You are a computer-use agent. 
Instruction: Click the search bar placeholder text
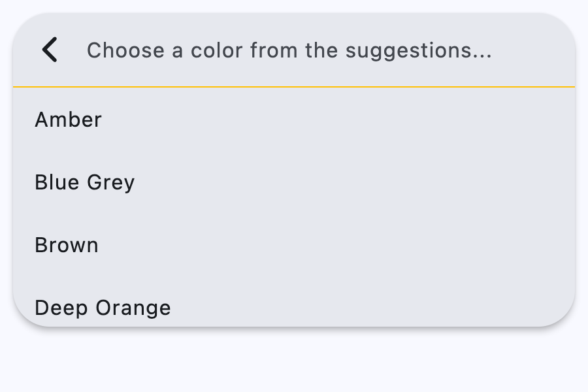point(289,50)
